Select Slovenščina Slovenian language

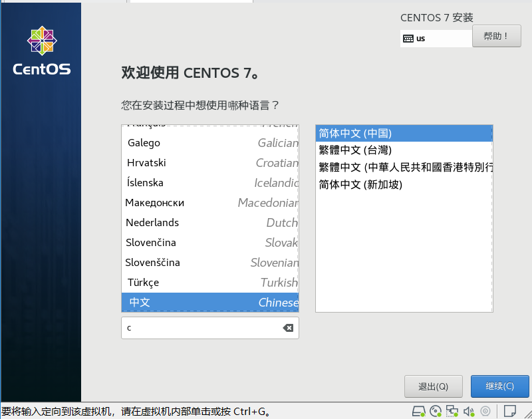coord(210,263)
